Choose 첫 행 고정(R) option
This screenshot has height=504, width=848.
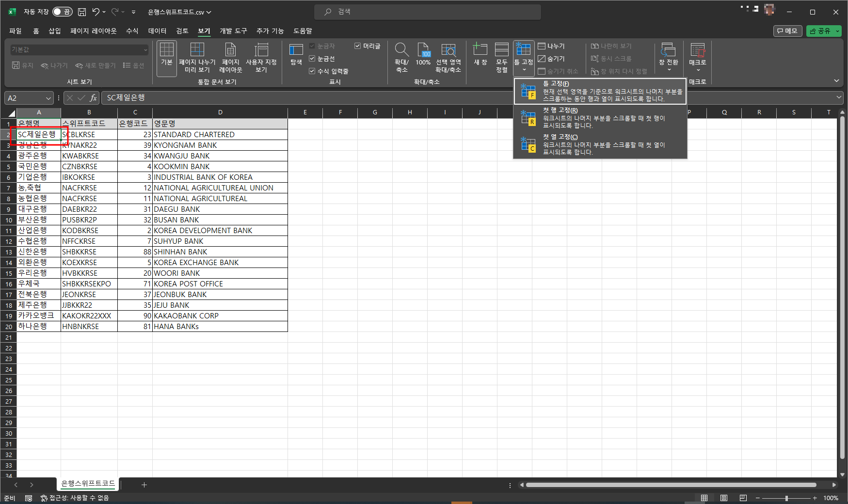[x=600, y=118]
